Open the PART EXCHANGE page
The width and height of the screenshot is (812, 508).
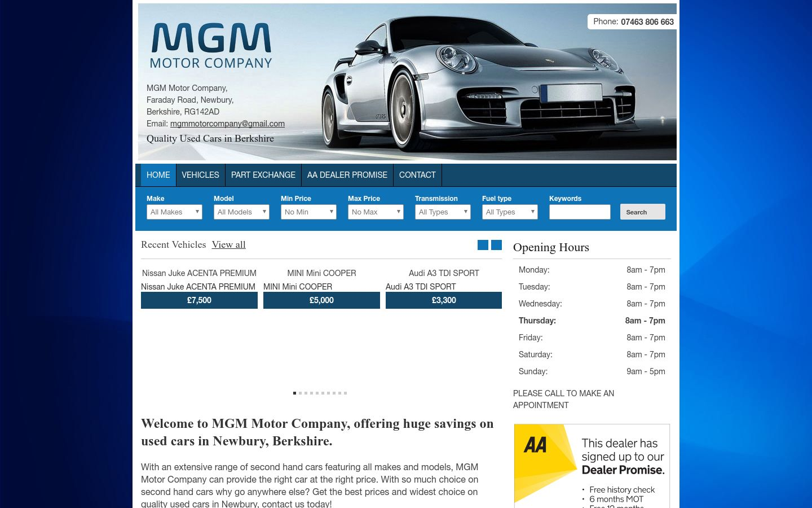[x=263, y=175]
